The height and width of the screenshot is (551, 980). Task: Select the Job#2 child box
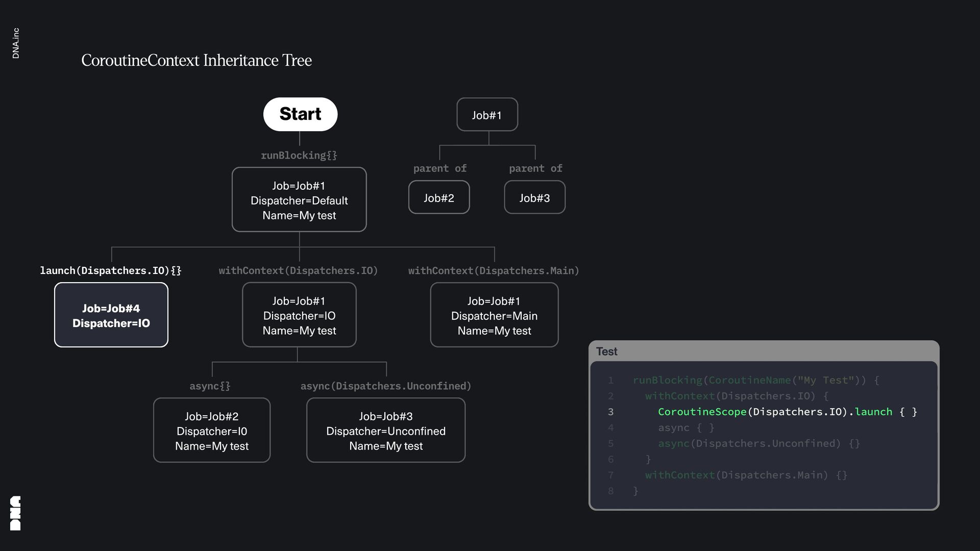[x=438, y=197]
